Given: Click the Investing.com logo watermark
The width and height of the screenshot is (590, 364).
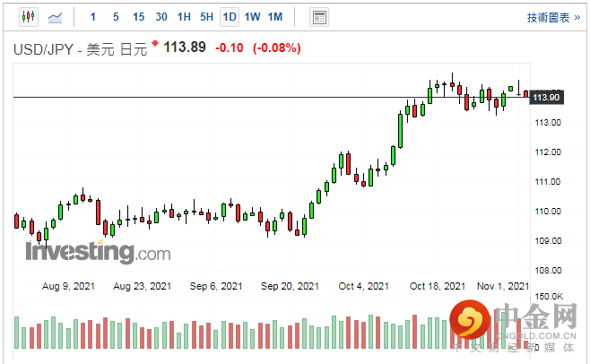Looking at the screenshot, I should tap(97, 252).
